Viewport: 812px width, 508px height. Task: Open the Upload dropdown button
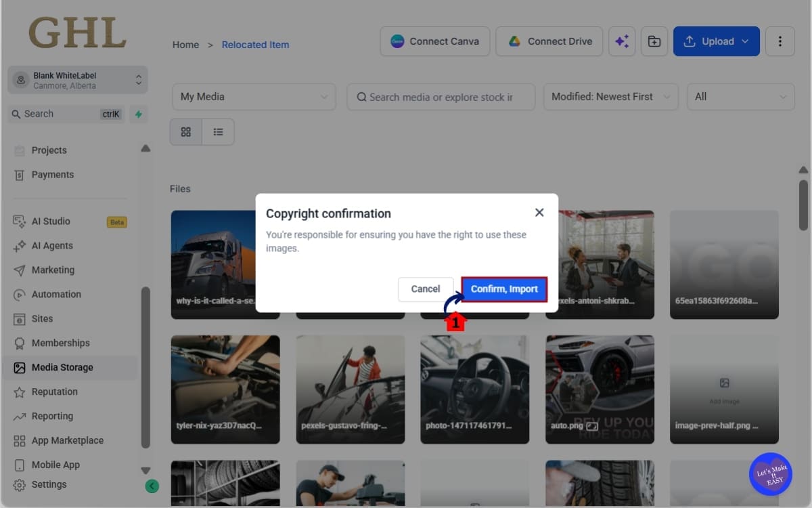click(717, 41)
